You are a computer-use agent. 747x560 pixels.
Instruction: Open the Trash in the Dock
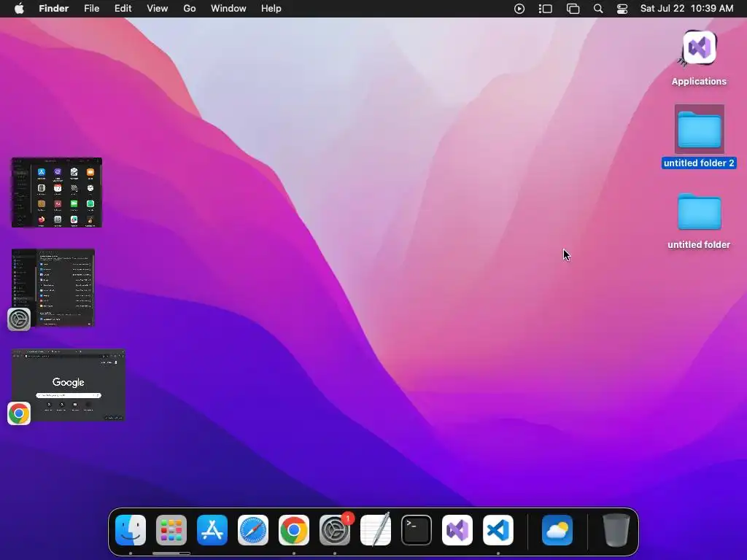pyautogui.click(x=616, y=530)
